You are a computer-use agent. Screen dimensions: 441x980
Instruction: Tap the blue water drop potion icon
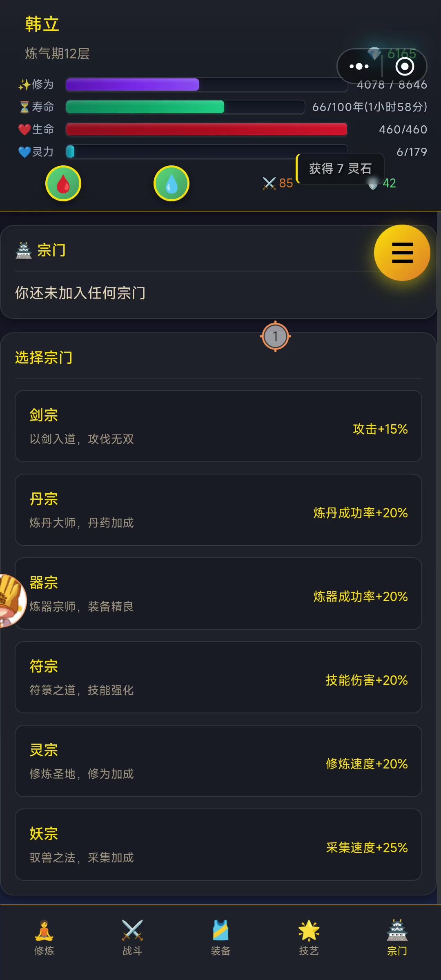pos(171,183)
